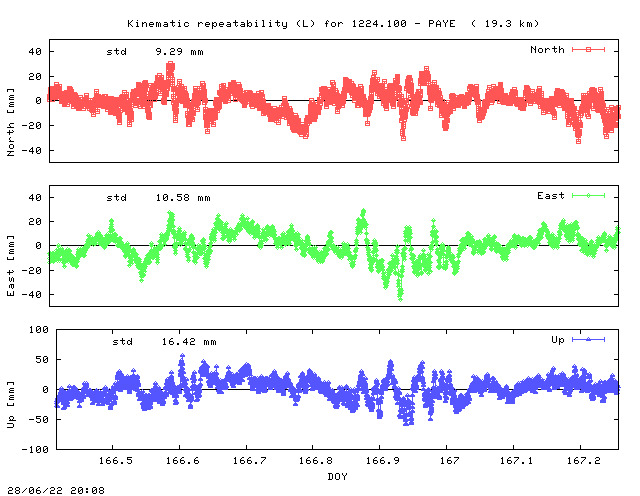
Task: Click the '16.42 mm' std value
Action: click(189, 342)
